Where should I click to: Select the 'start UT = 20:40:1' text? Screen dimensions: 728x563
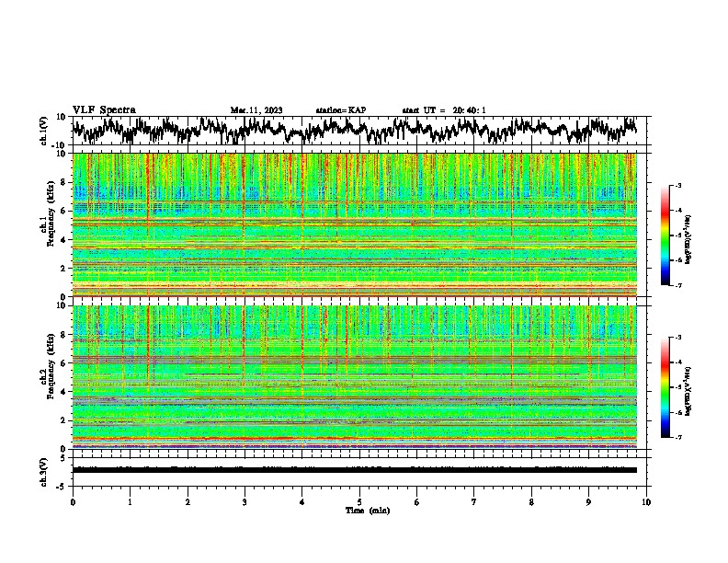[x=444, y=110]
